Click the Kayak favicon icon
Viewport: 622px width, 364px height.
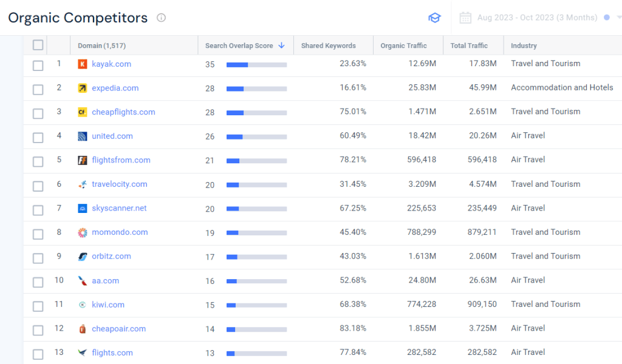pyautogui.click(x=83, y=64)
